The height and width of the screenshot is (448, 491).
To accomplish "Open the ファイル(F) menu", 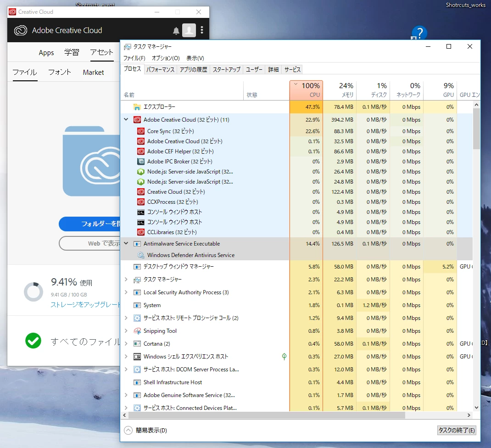I will click(134, 58).
